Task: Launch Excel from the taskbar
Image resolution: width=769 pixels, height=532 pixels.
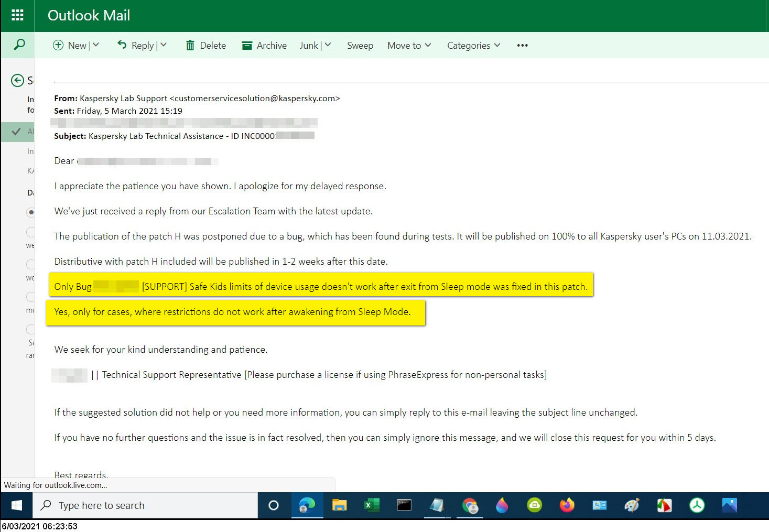Action: [x=372, y=505]
